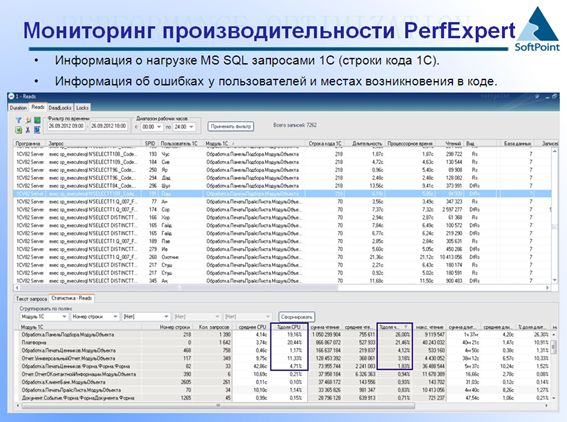Click the Применить фильтр button

[x=231, y=126]
